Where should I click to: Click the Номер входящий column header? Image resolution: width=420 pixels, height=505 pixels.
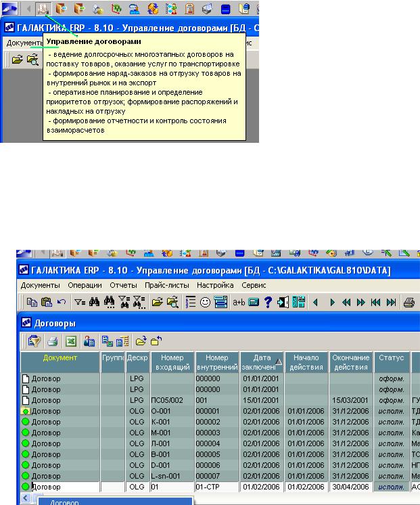(x=172, y=362)
